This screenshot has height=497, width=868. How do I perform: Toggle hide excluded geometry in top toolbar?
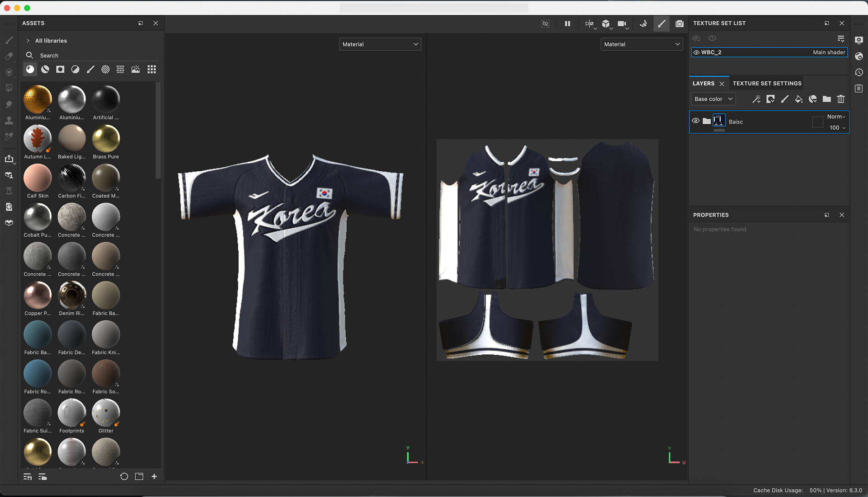coord(546,23)
